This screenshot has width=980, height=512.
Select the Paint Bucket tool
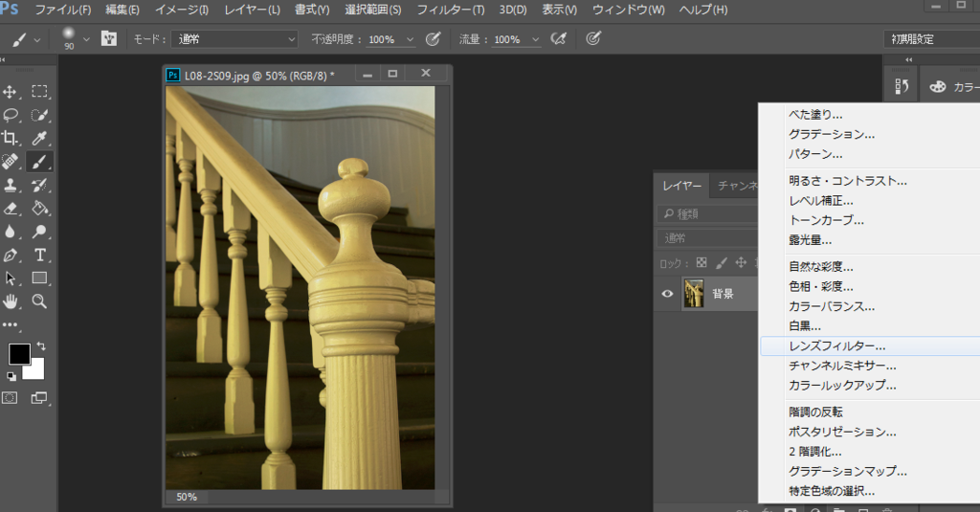(39, 209)
